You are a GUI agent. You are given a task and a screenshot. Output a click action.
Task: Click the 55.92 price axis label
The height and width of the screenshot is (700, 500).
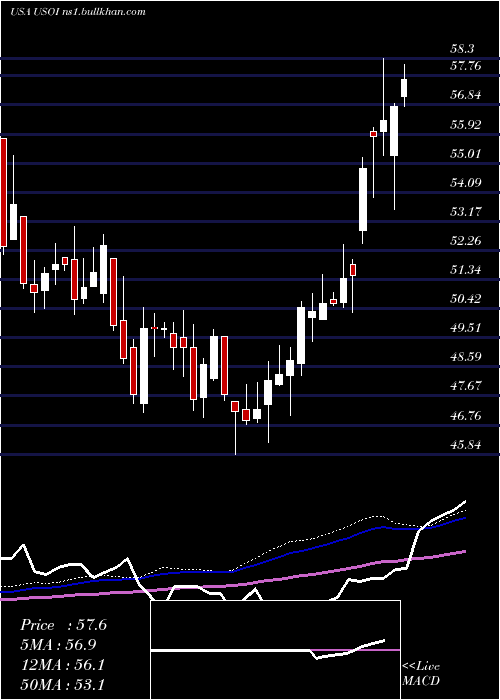[467, 125]
